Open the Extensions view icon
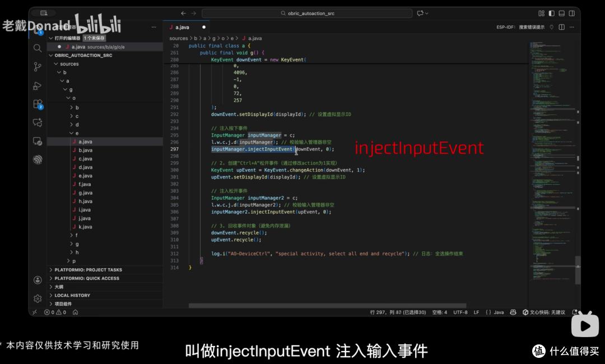Image resolution: width=605 pixels, height=364 pixels. click(38, 104)
